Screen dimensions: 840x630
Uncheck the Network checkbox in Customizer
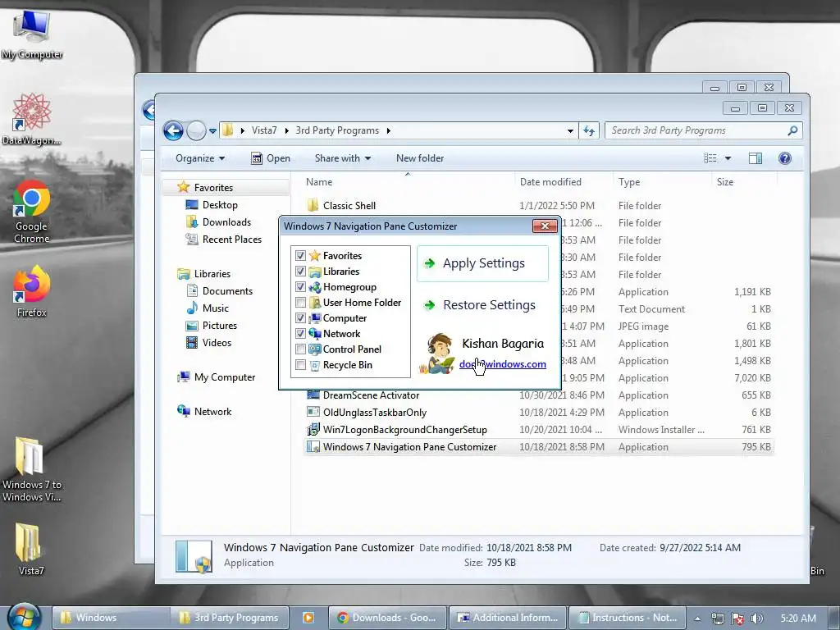pos(300,333)
